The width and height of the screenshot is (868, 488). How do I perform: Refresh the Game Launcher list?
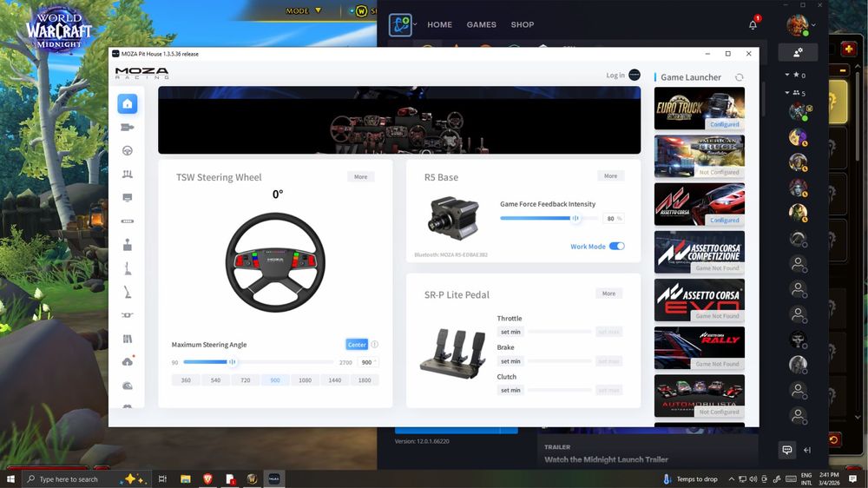pyautogui.click(x=739, y=77)
